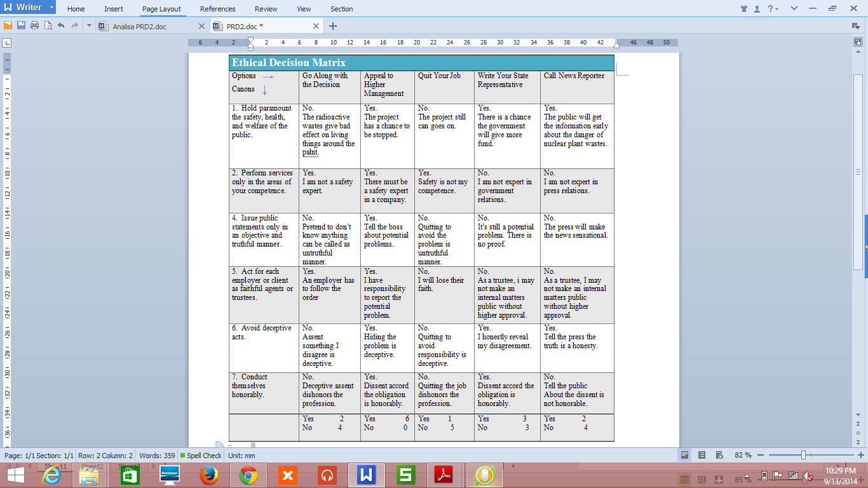Collapse the ribbon with the chevron

pyautogui.click(x=794, y=9)
